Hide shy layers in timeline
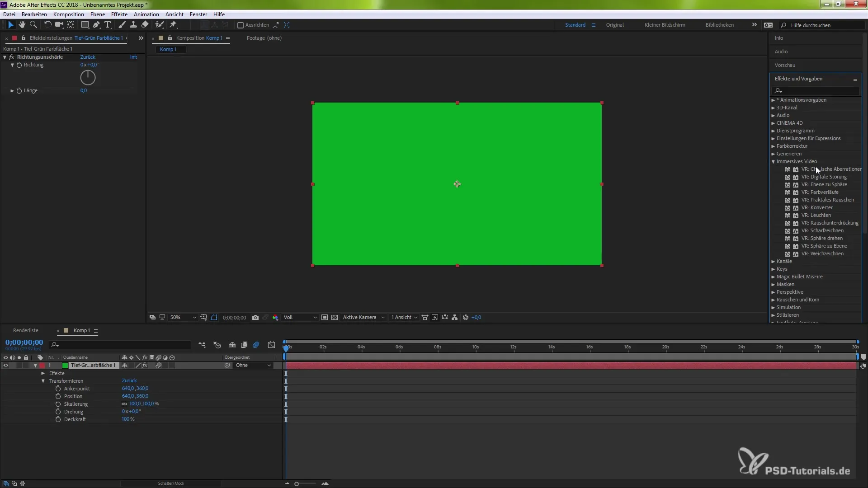The height and width of the screenshot is (488, 868). click(x=232, y=345)
